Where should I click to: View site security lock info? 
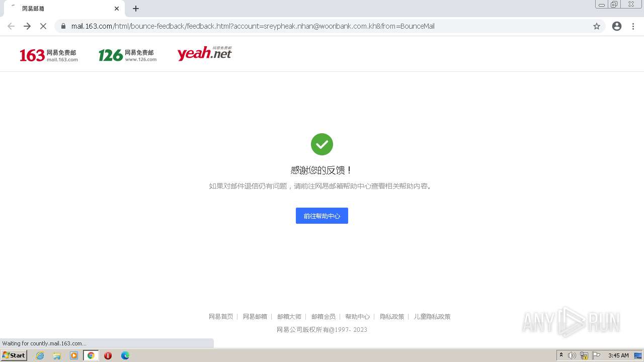tap(63, 26)
